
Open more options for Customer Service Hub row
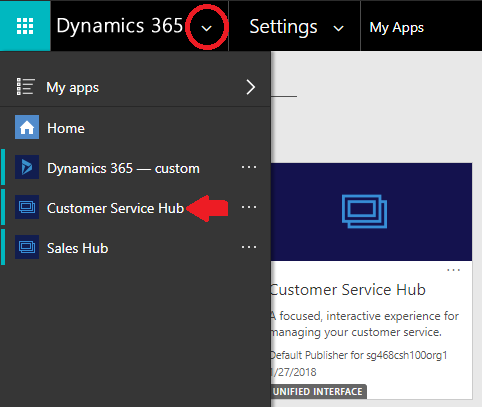point(249,207)
